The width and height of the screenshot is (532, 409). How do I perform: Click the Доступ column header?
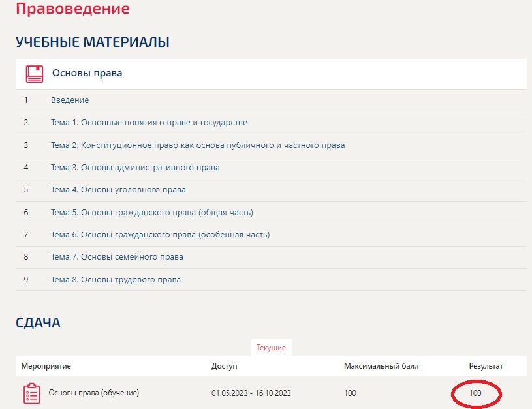coord(225,366)
